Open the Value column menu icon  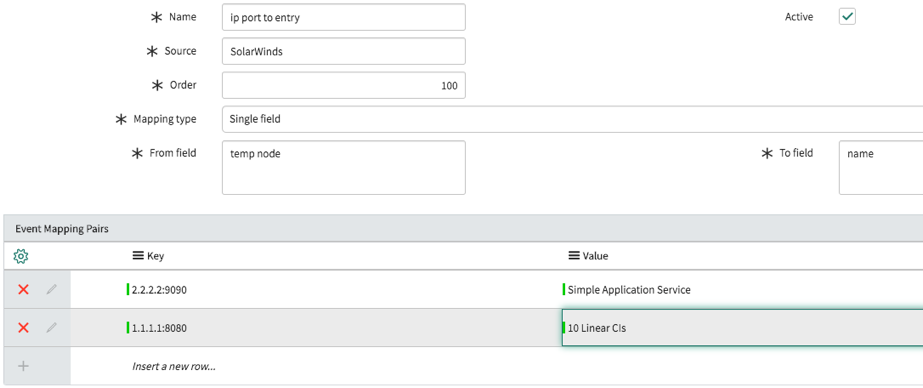point(574,256)
